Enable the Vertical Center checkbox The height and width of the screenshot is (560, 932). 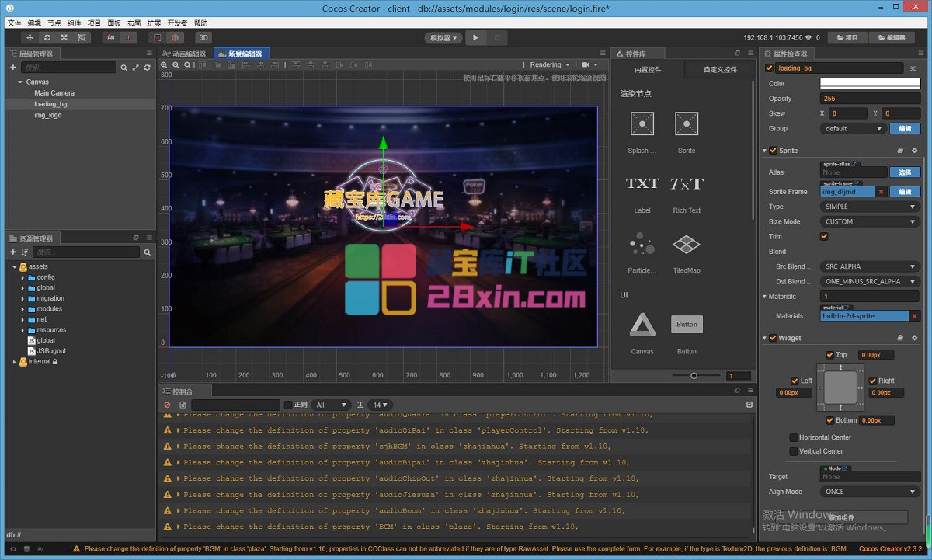pos(793,451)
